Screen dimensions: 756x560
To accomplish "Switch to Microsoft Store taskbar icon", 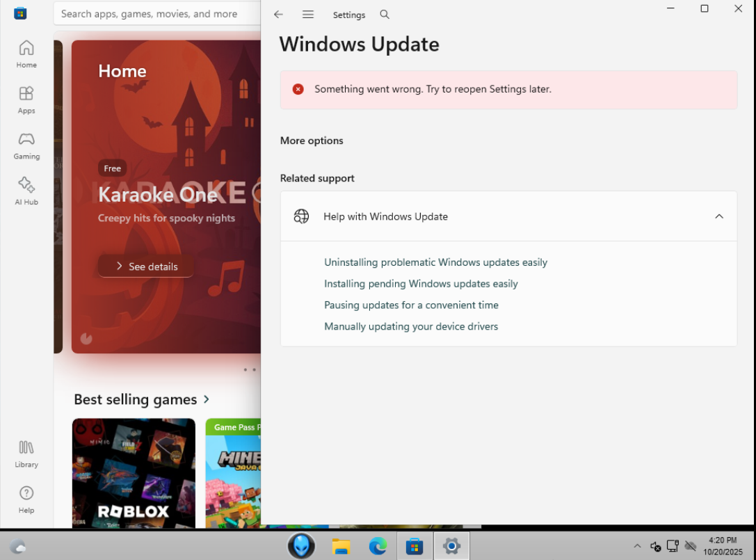I will [x=414, y=546].
